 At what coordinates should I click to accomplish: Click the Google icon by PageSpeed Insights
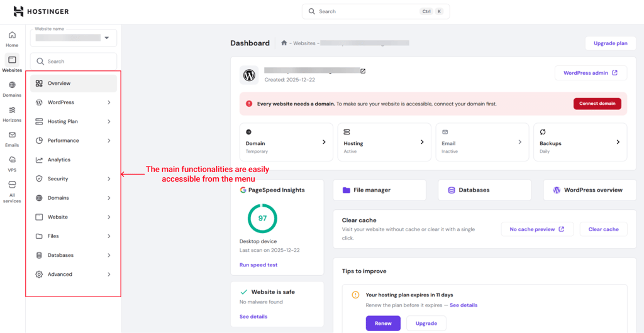(243, 190)
